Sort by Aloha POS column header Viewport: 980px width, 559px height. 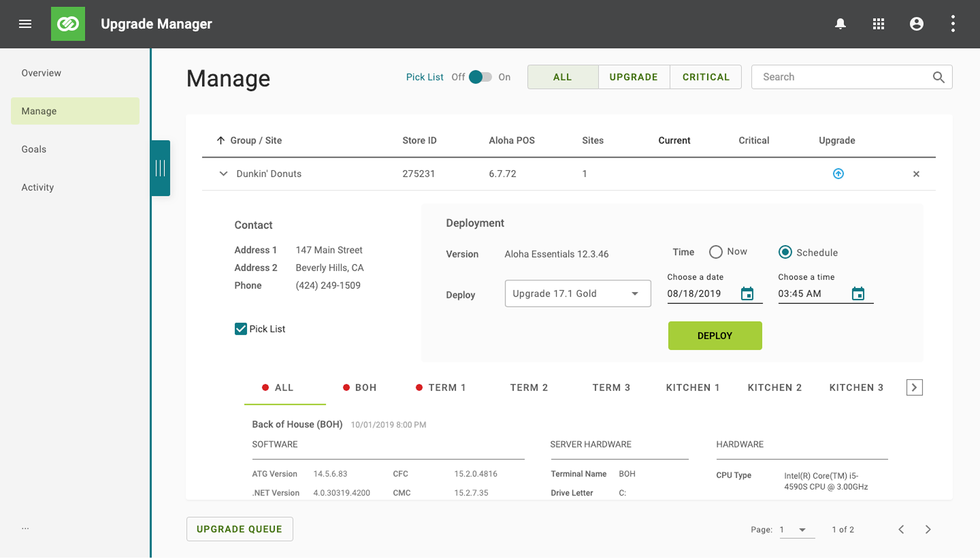click(511, 140)
